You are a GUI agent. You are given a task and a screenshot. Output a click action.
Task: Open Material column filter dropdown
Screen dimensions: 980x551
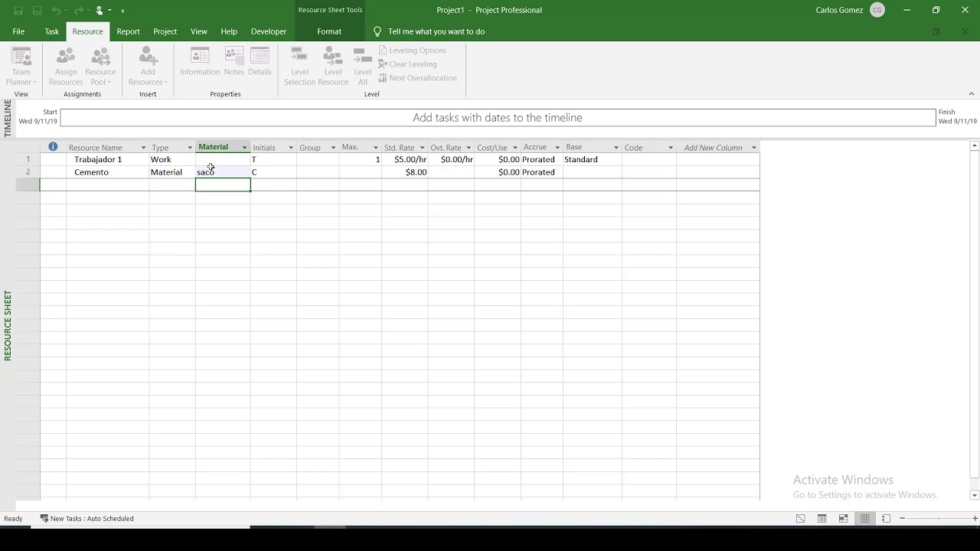(244, 148)
